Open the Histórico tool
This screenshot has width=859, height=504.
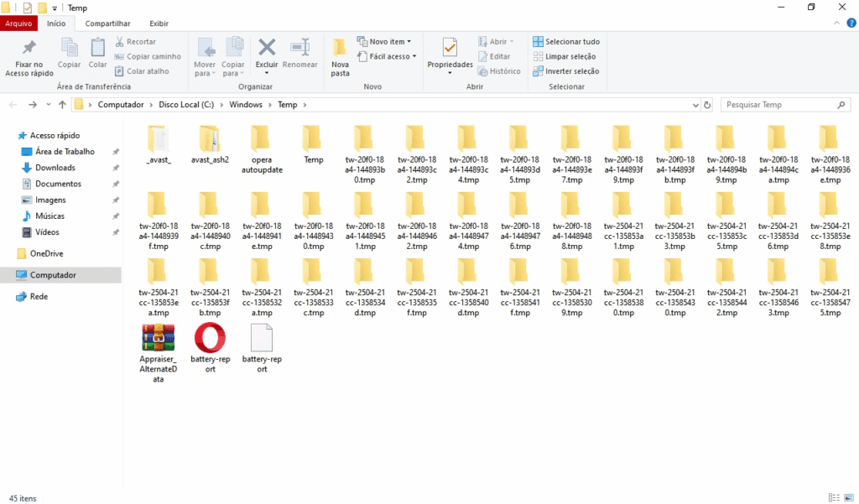coord(501,71)
